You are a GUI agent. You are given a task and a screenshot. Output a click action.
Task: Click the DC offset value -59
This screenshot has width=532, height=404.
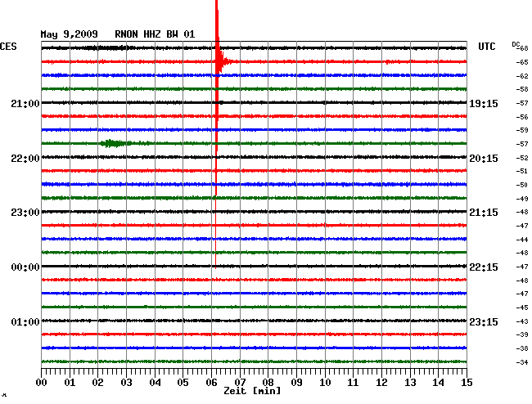coord(522,130)
